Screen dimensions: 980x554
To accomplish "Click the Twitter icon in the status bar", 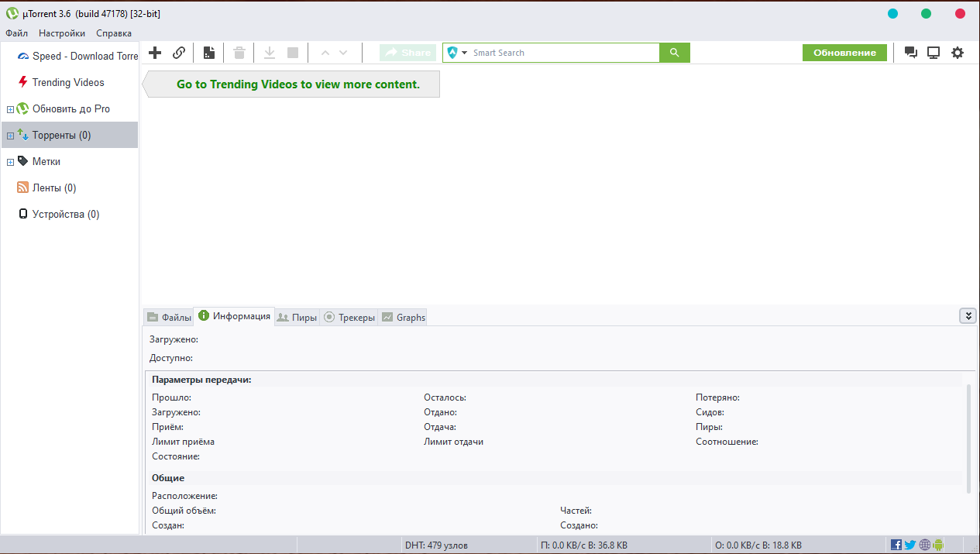I will click(910, 545).
